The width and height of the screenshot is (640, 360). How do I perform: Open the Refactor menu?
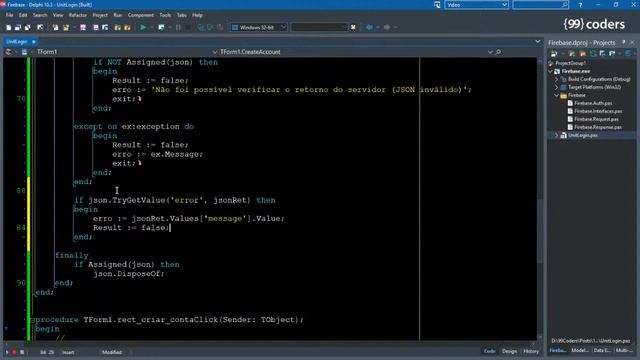click(x=78, y=15)
